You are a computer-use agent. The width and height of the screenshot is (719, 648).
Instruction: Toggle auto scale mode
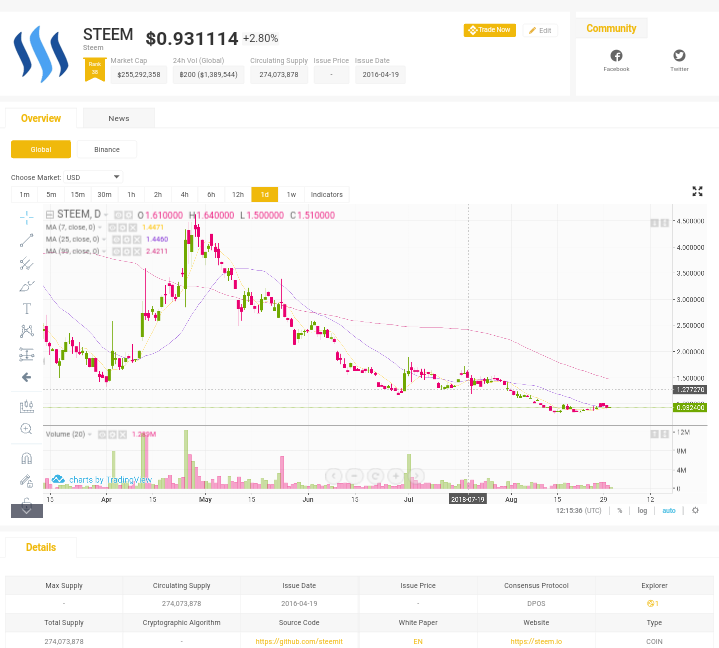[669, 510]
